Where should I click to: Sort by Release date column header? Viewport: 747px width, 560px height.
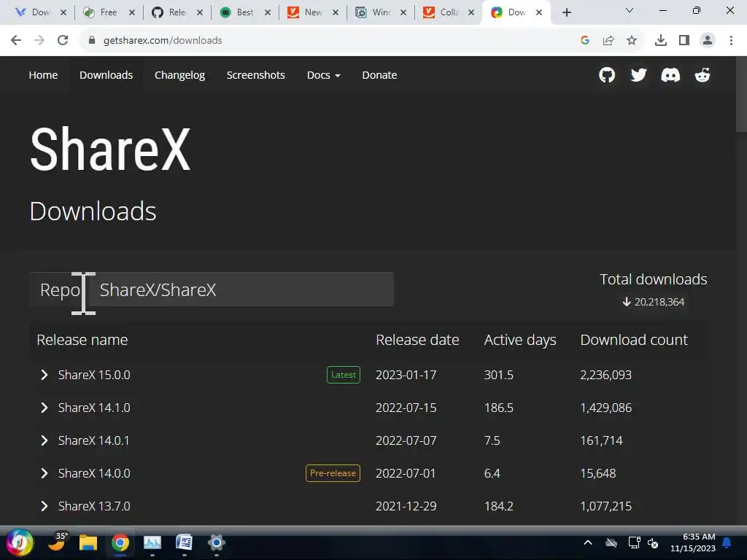pos(417,340)
